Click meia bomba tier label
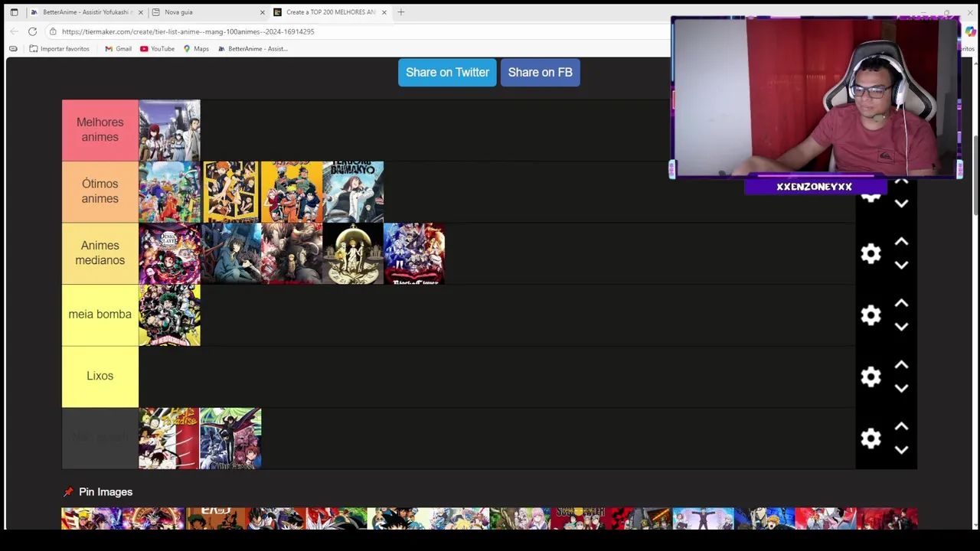The image size is (980, 551). 100,315
